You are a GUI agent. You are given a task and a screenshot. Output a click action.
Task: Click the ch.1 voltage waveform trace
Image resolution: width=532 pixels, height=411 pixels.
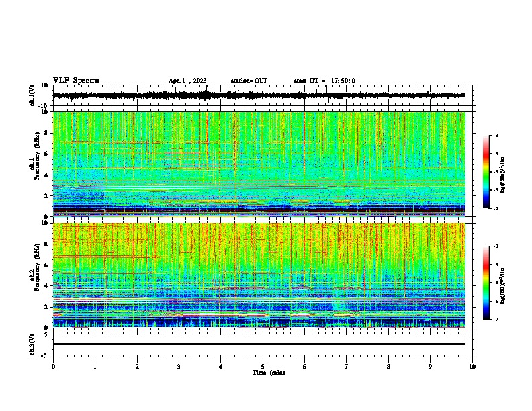[x=259, y=95]
